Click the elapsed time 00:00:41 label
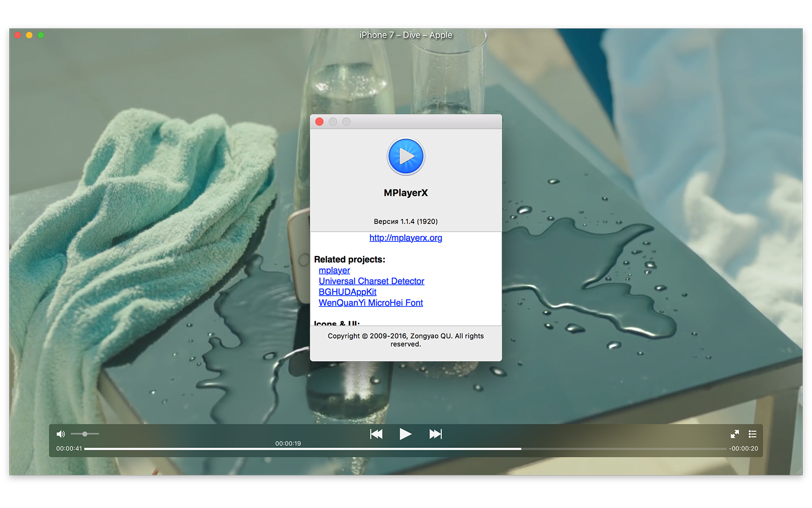The width and height of the screenshot is (812, 508). point(69,449)
